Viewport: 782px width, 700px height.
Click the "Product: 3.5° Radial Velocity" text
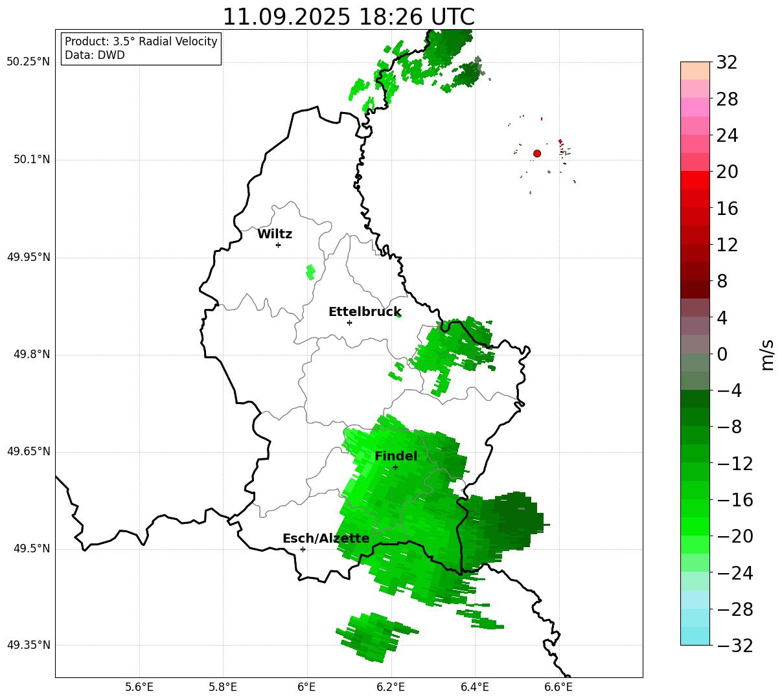[x=141, y=42]
